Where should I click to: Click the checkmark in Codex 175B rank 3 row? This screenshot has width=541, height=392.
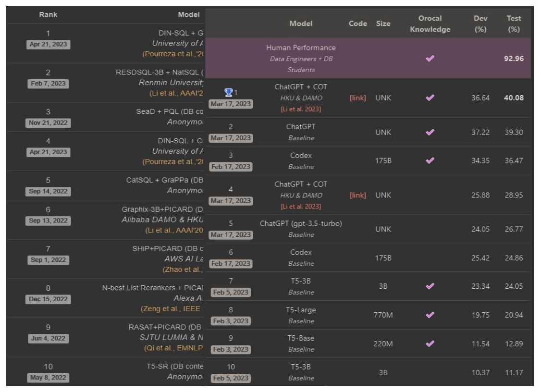pyautogui.click(x=430, y=161)
